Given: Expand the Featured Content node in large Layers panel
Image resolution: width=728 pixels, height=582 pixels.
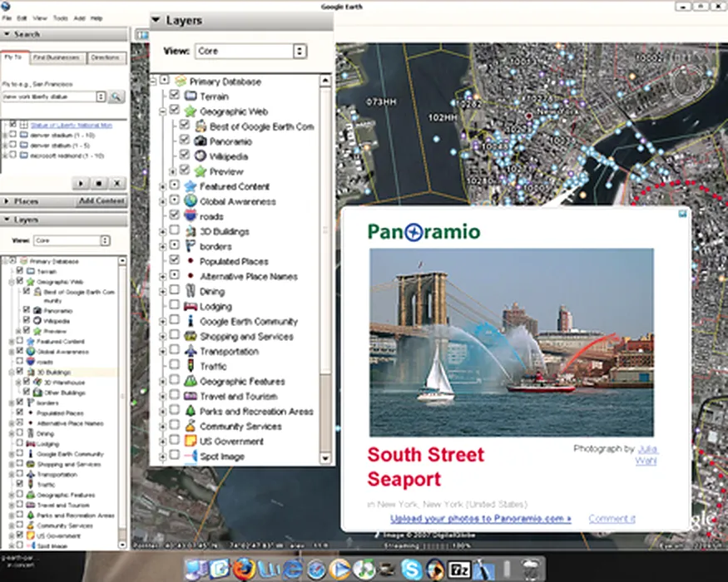Looking at the screenshot, I should click(162, 187).
